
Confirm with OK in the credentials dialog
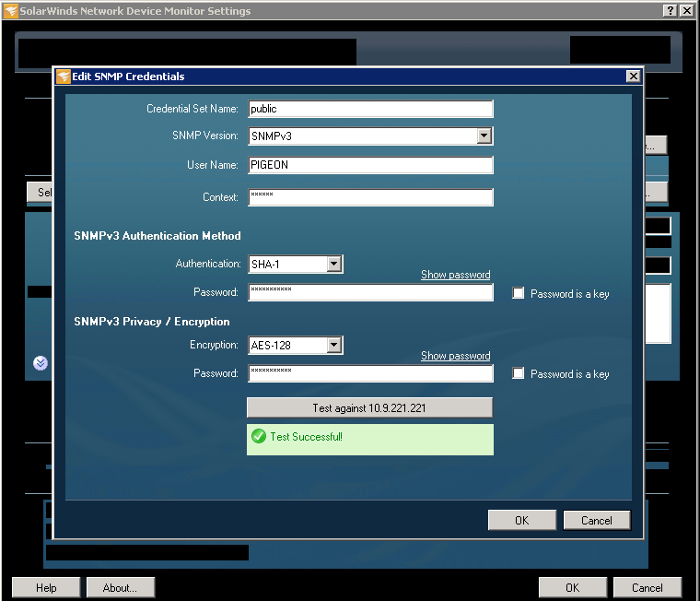tap(522, 520)
